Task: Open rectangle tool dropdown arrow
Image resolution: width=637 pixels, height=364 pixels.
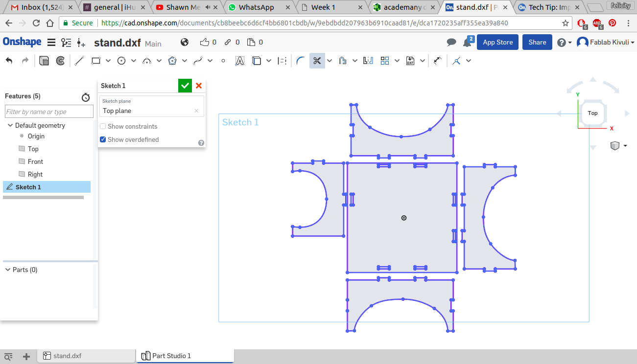Action: click(108, 61)
